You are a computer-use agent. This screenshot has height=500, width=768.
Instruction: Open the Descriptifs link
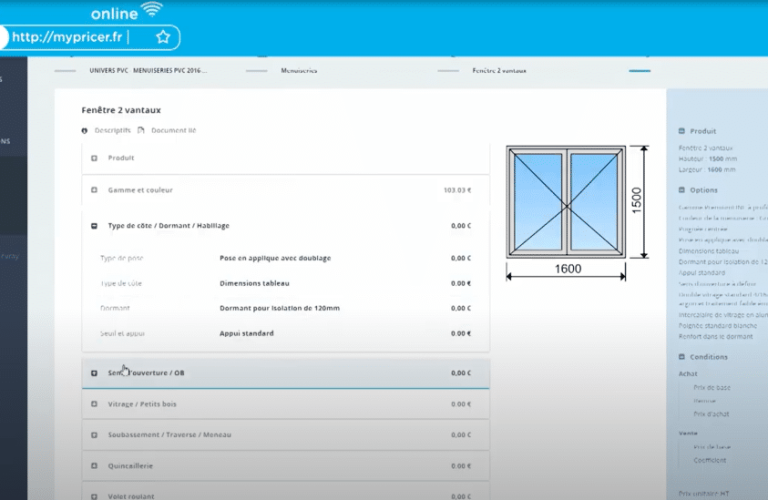[112, 130]
